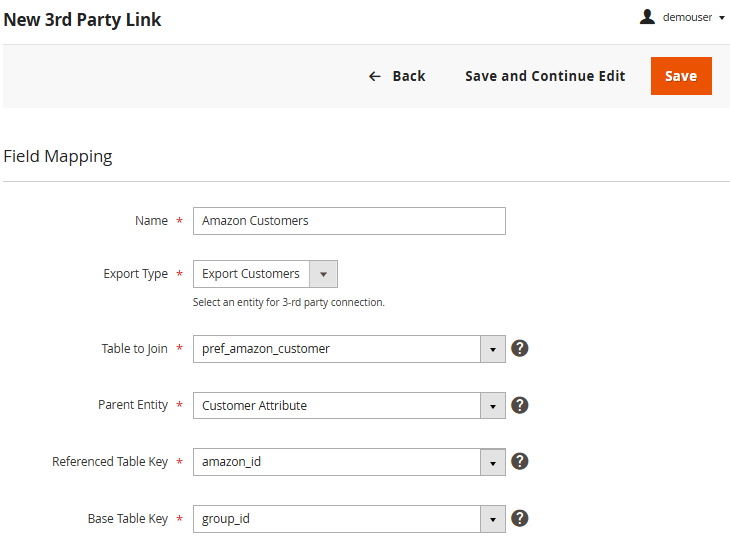The width and height of the screenshot is (730, 545).
Task: Open the demouser account dropdown arrow
Action: point(722,18)
